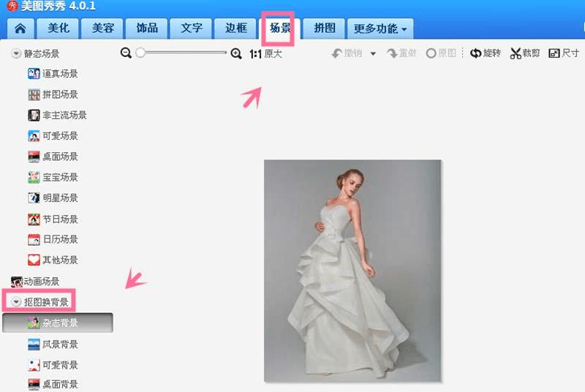
Task: Select the 风景背景 icon
Action: click(34, 344)
